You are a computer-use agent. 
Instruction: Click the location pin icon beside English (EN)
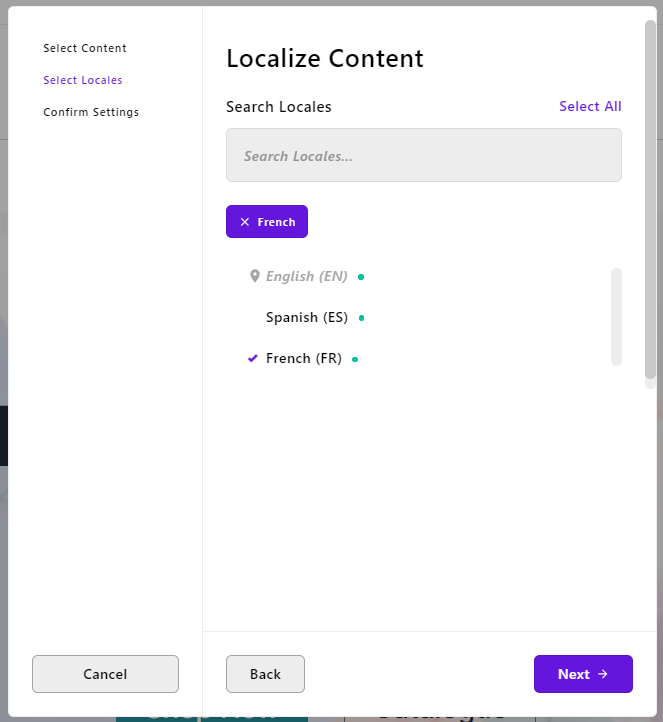255,276
